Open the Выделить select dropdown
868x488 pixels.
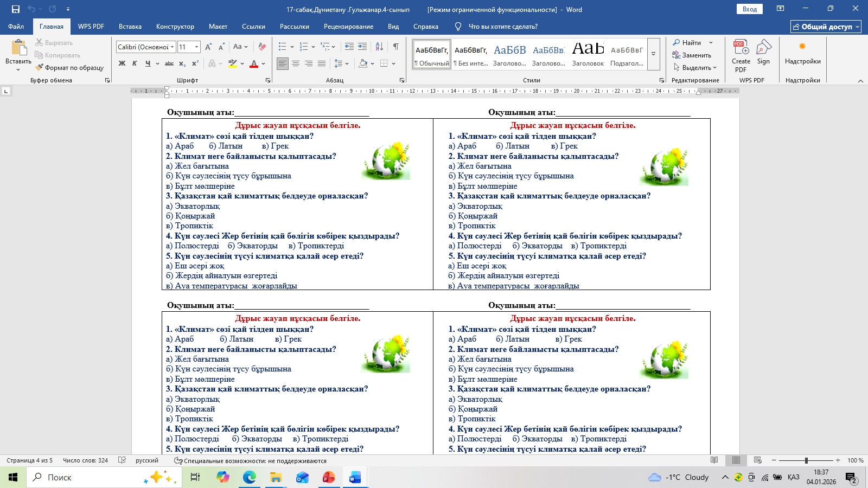695,68
